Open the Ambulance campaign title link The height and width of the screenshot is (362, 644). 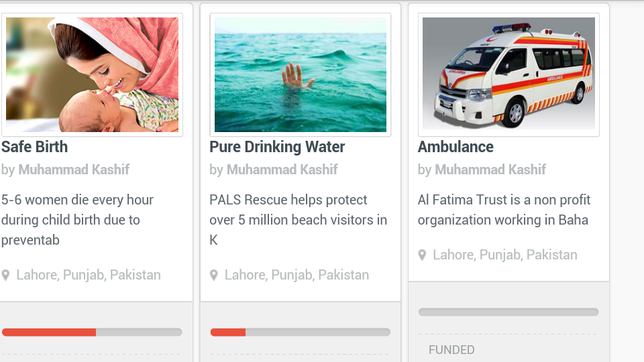pyautogui.click(x=455, y=147)
